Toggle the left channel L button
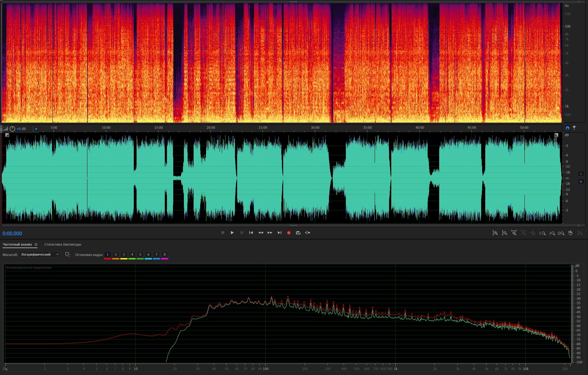This screenshot has height=375, width=588. [x=581, y=174]
